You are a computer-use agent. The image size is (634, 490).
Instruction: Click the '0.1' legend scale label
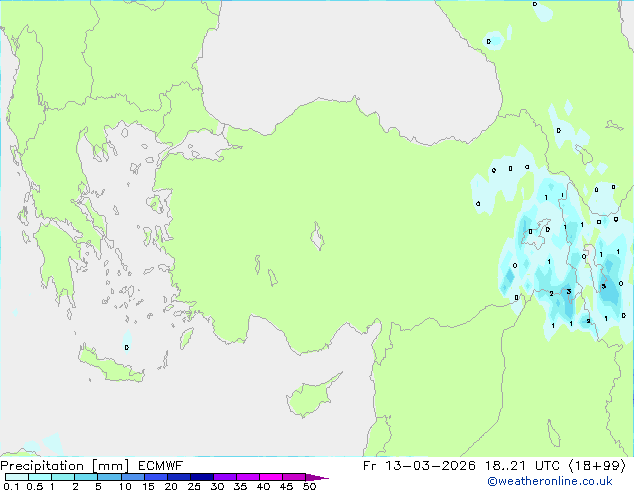[x=11, y=486]
